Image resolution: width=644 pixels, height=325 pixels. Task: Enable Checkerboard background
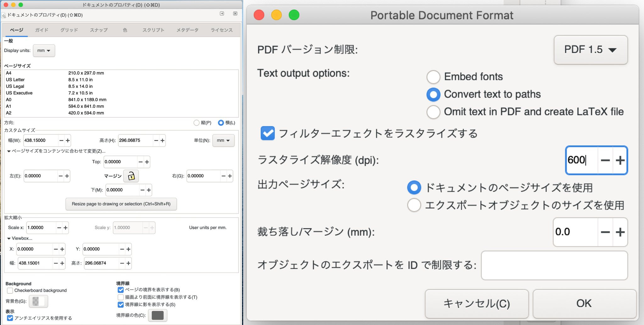(x=10, y=290)
